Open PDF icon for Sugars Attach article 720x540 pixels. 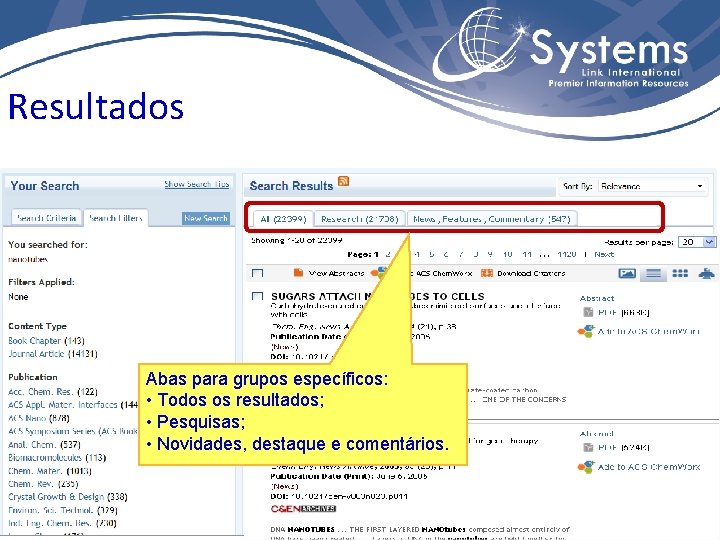point(588,312)
